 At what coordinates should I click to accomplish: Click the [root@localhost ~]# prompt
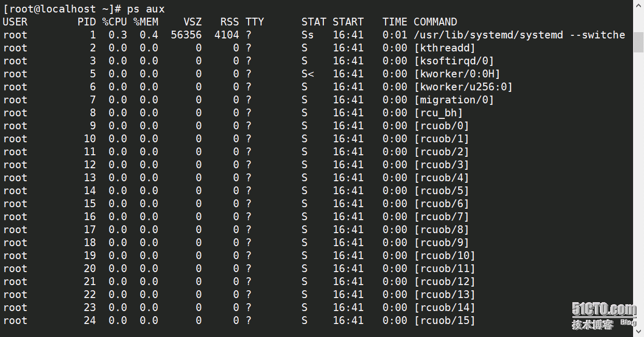(x=62, y=9)
